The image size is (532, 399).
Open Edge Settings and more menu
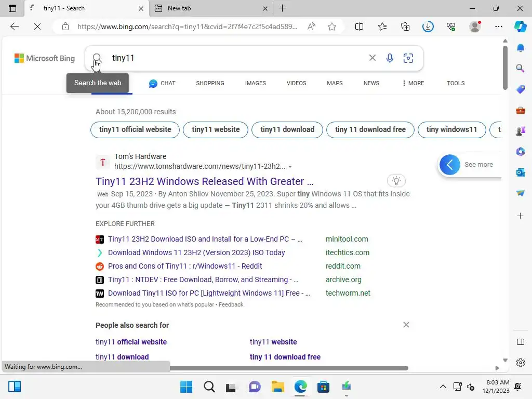[x=498, y=26]
